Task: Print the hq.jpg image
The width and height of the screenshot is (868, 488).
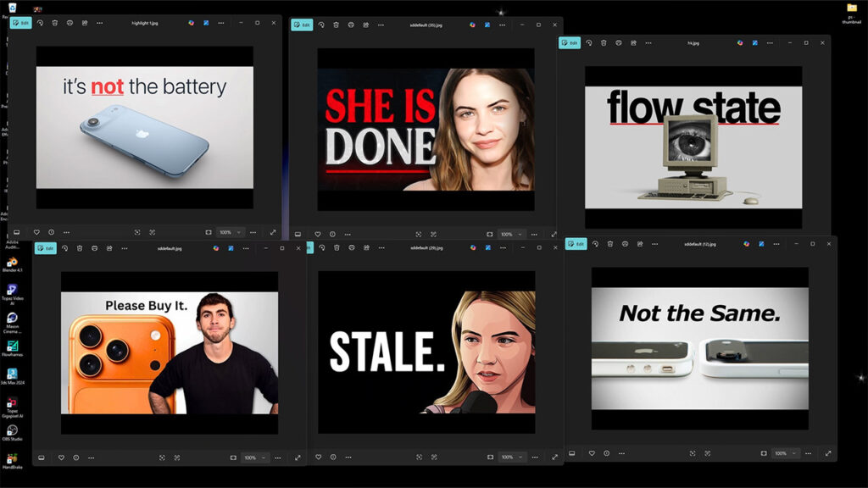Action: pos(618,42)
